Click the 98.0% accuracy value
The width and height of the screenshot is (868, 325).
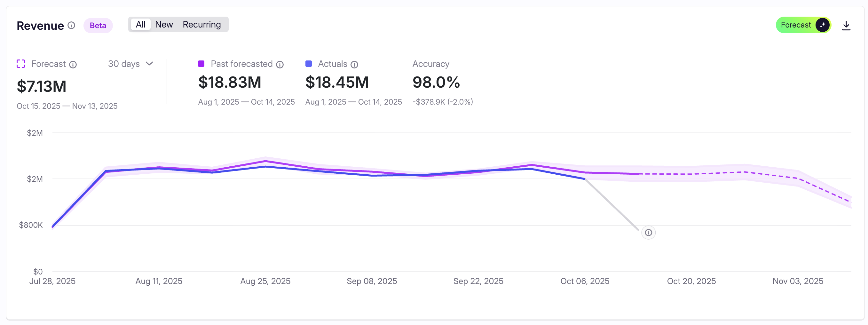(436, 82)
